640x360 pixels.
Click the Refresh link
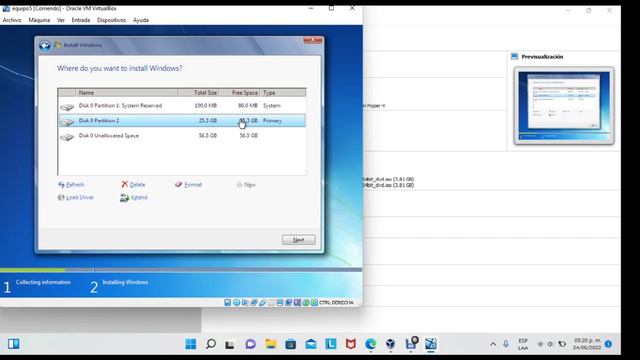[75, 185]
